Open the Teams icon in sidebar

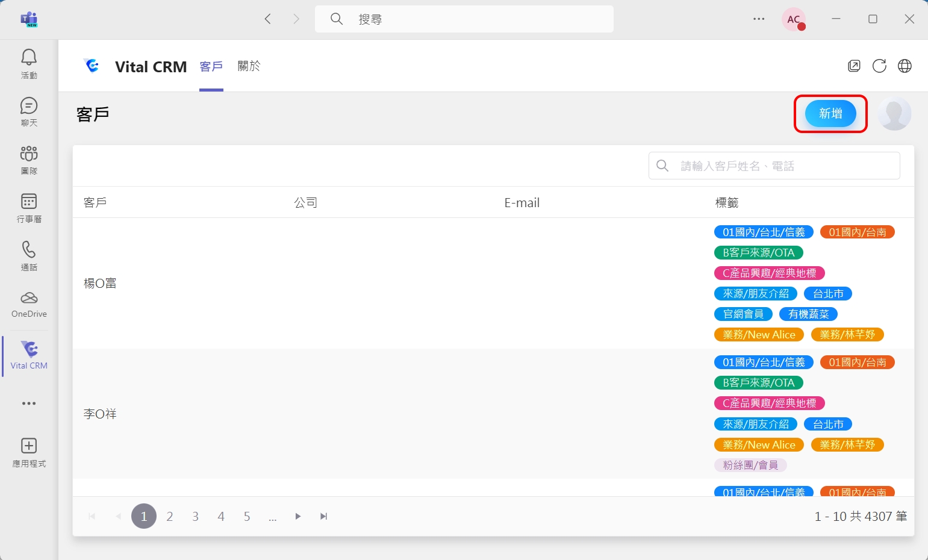pos(29,160)
